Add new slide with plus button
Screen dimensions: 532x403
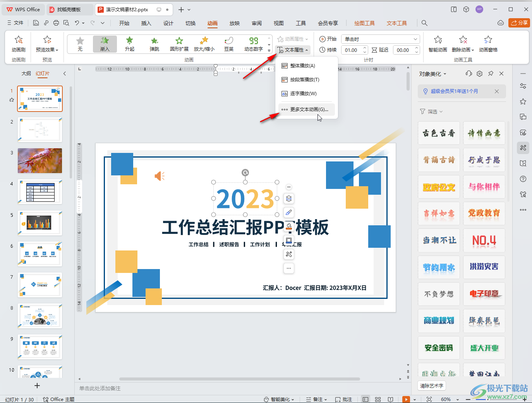click(37, 386)
